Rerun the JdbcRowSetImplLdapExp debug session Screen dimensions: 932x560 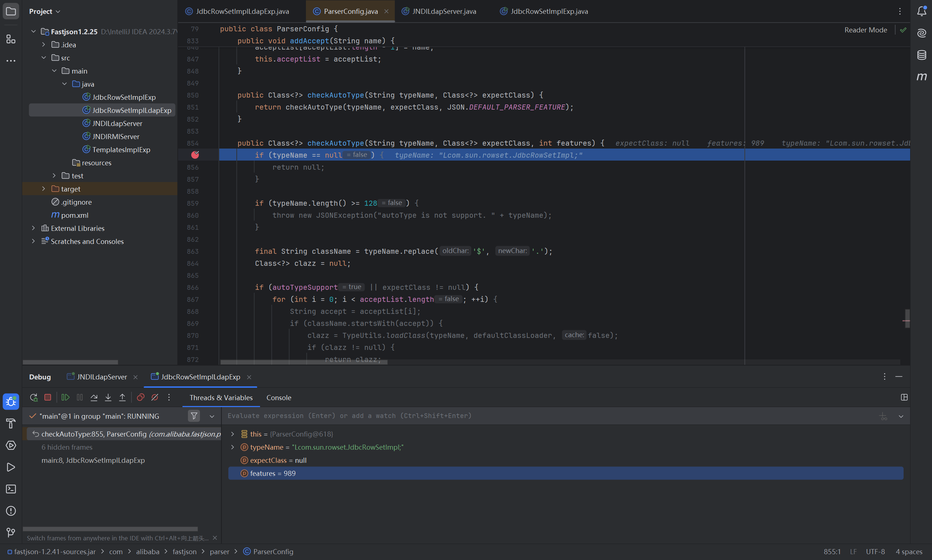pos(34,397)
